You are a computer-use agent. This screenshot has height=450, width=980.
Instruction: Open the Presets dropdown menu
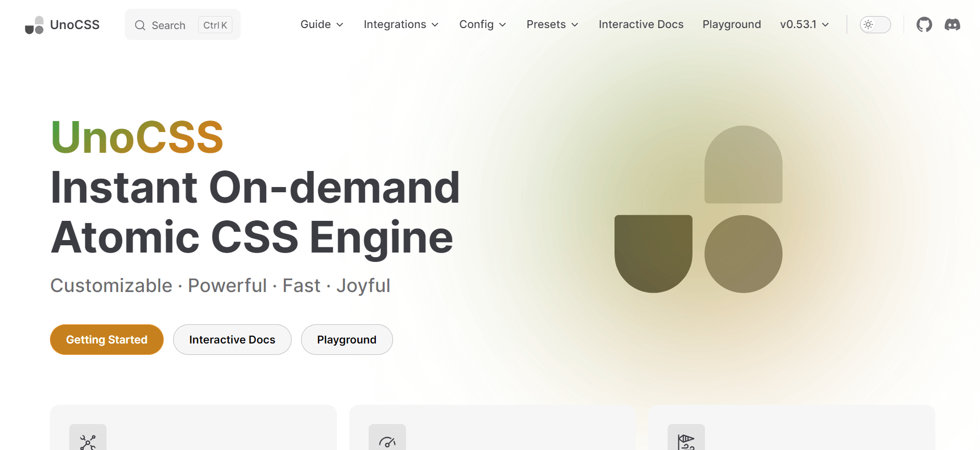coord(552,24)
